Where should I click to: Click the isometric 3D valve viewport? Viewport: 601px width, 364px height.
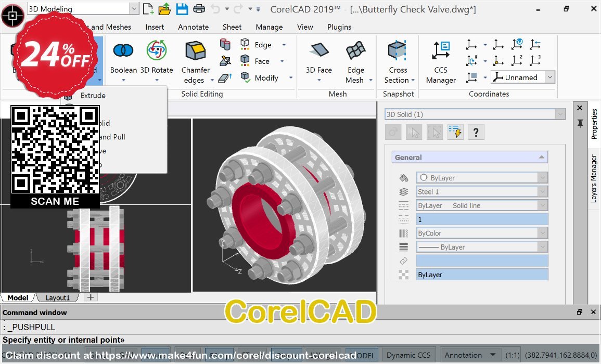tap(285, 205)
